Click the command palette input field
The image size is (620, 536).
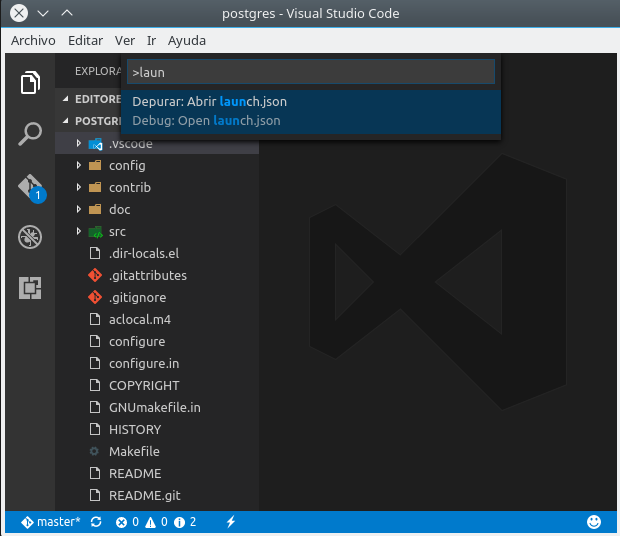[310, 72]
